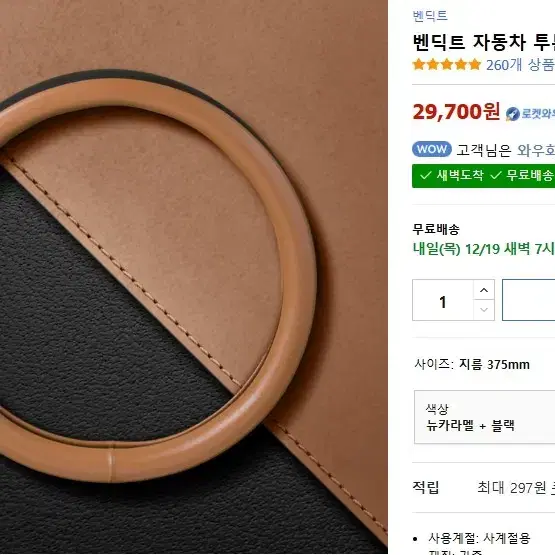Click the blue WOW membership badge
Screen dimensions: 555x555
pyautogui.click(x=432, y=149)
